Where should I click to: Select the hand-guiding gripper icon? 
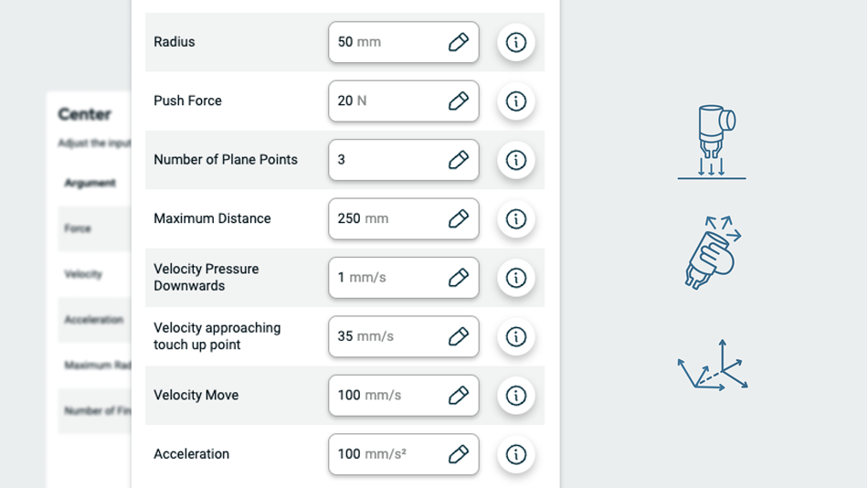point(712,253)
